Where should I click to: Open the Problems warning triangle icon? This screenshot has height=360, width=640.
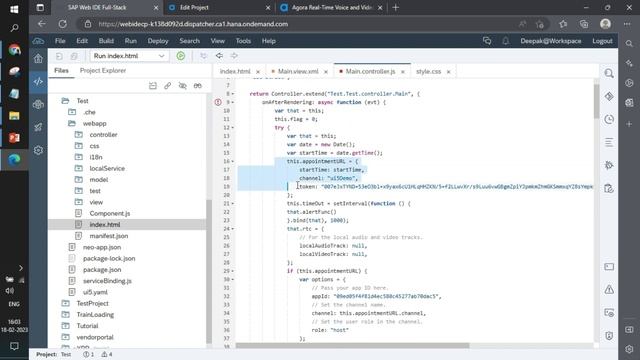tap(609, 289)
